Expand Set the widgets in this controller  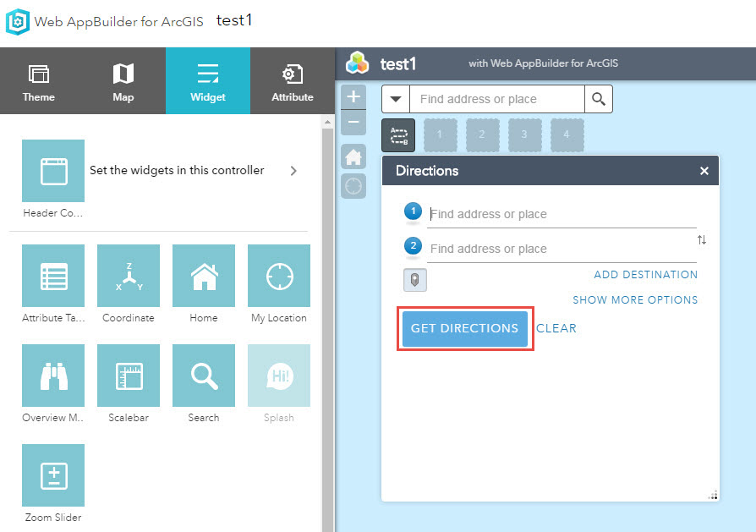point(293,171)
